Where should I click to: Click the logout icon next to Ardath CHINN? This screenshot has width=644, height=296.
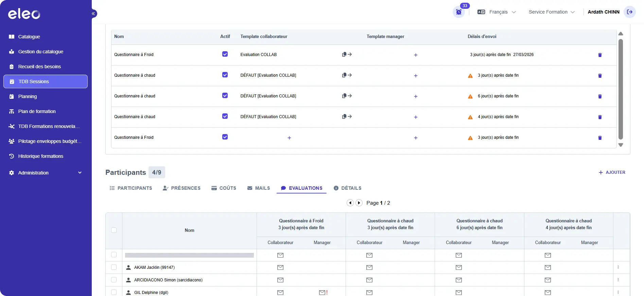coord(630,12)
